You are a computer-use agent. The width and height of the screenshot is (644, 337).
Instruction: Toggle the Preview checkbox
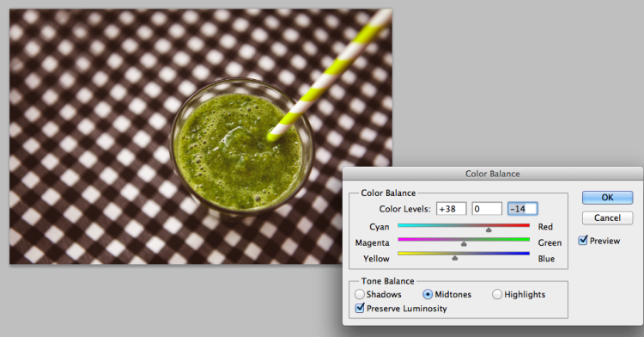coord(583,240)
